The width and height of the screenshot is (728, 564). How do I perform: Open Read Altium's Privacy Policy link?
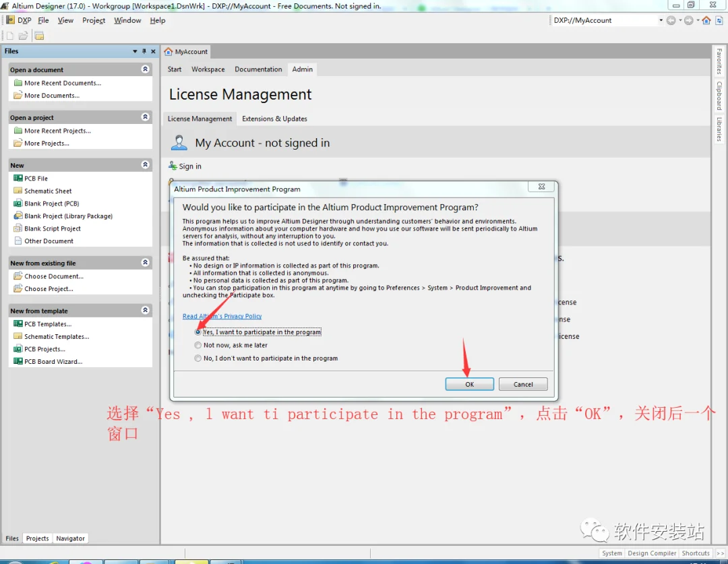click(222, 316)
